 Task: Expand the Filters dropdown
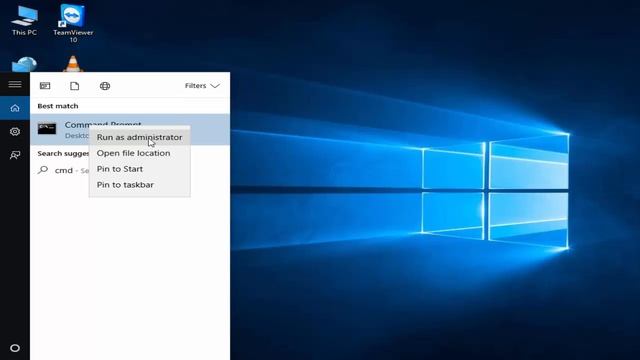point(202,86)
